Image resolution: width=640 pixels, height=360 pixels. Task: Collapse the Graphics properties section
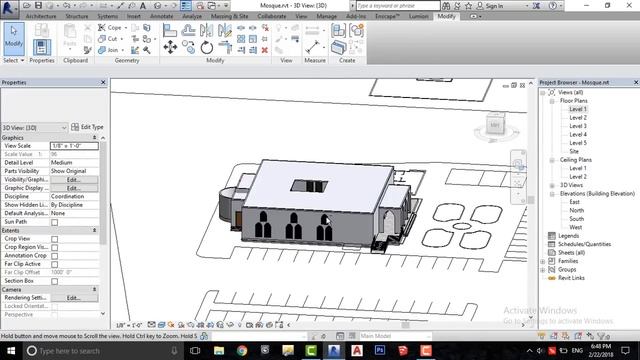tap(95, 138)
